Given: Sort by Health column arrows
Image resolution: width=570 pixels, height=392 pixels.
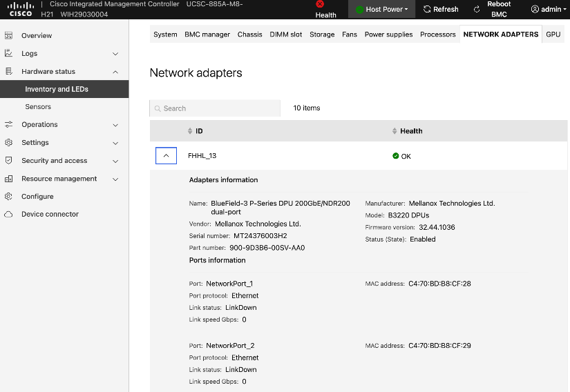Looking at the screenshot, I should (x=395, y=131).
